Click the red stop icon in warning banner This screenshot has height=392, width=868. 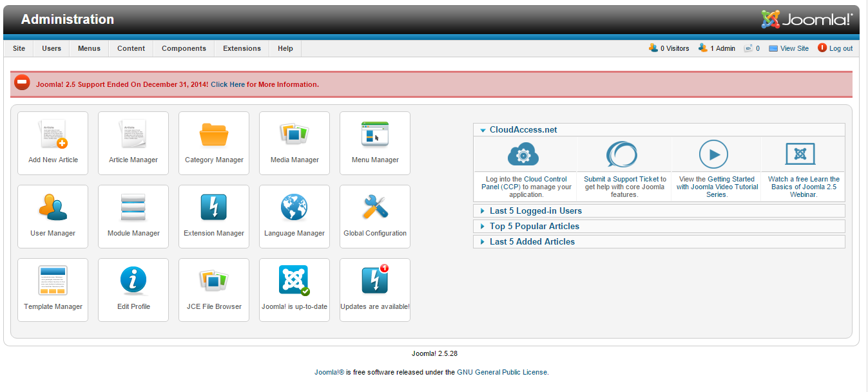23,83
